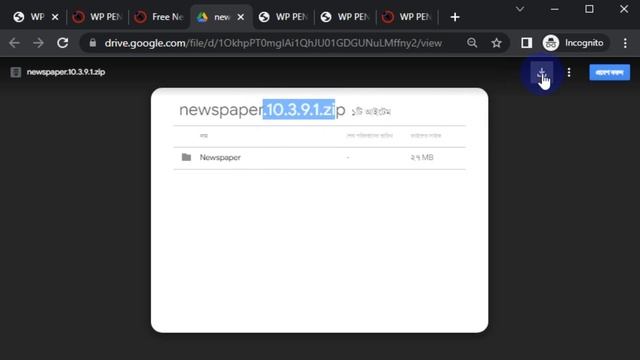This screenshot has height=360, width=640.
Task: Click the item count text beside the zip title
Action: (x=371, y=111)
